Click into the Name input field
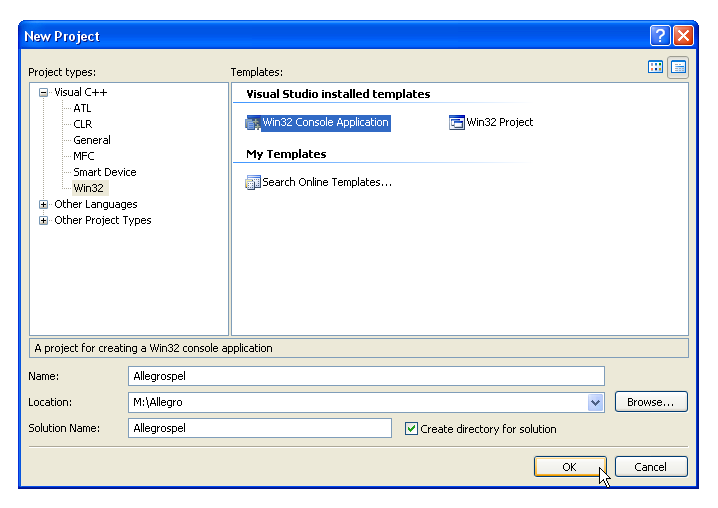 tap(366, 376)
